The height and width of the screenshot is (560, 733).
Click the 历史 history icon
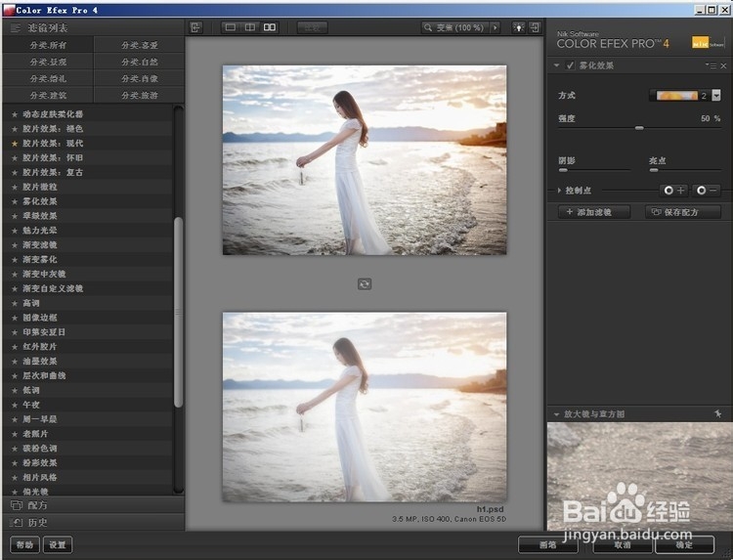pos(17,523)
